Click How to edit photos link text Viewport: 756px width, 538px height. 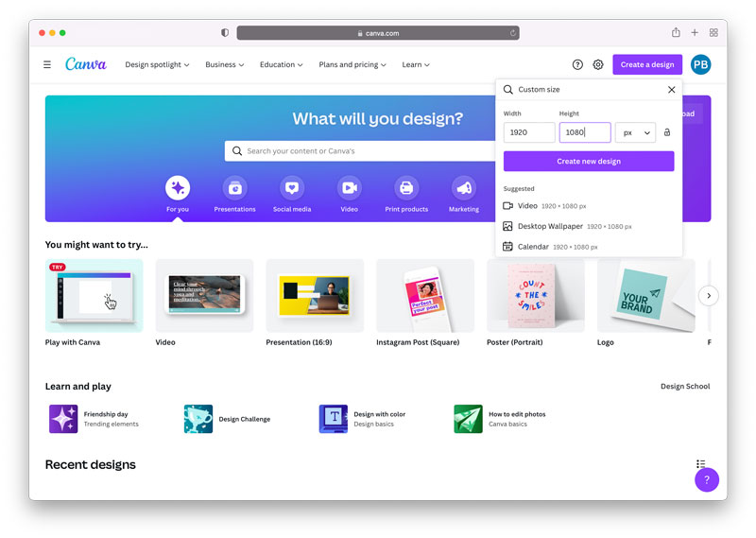click(x=517, y=414)
